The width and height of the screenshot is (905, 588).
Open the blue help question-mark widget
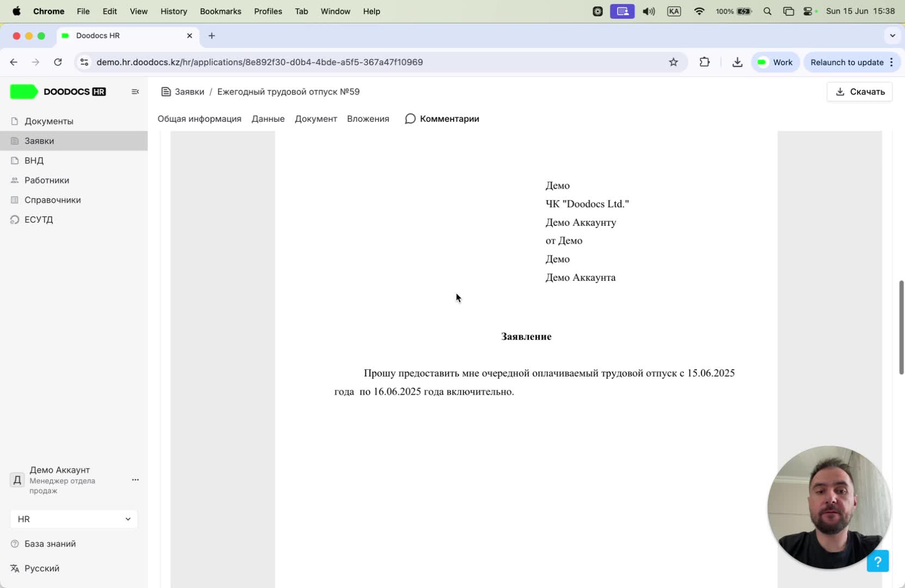pos(877,561)
